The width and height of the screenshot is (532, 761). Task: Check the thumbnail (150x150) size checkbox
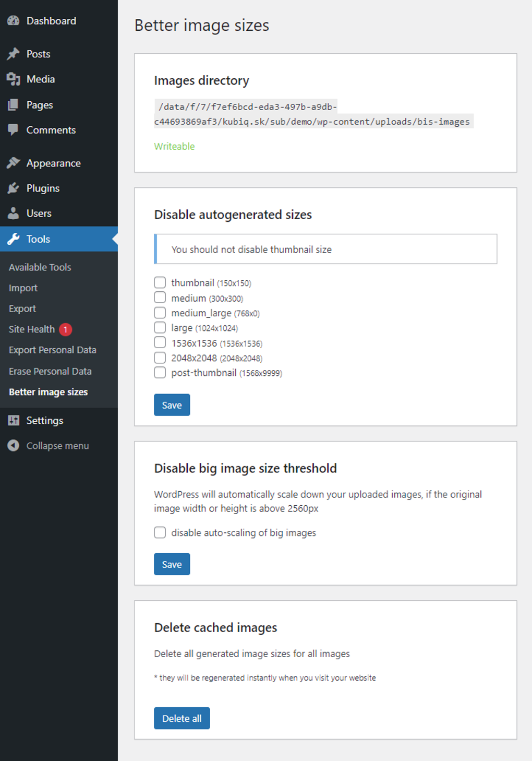pos(160,282)
